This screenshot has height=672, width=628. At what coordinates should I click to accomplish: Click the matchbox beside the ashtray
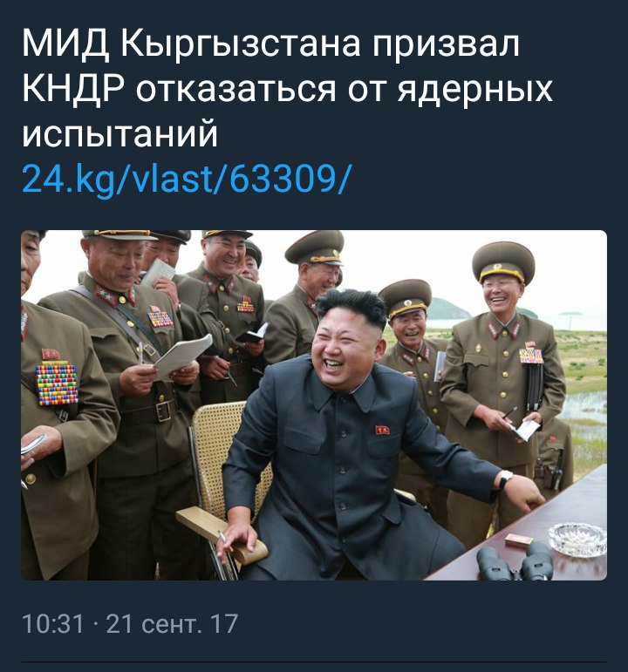(519, 540)
